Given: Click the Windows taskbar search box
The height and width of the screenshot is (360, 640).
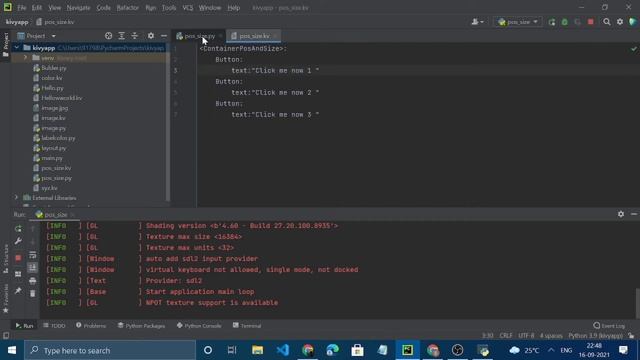Looking at the screenshot, I should coord(110,350).
